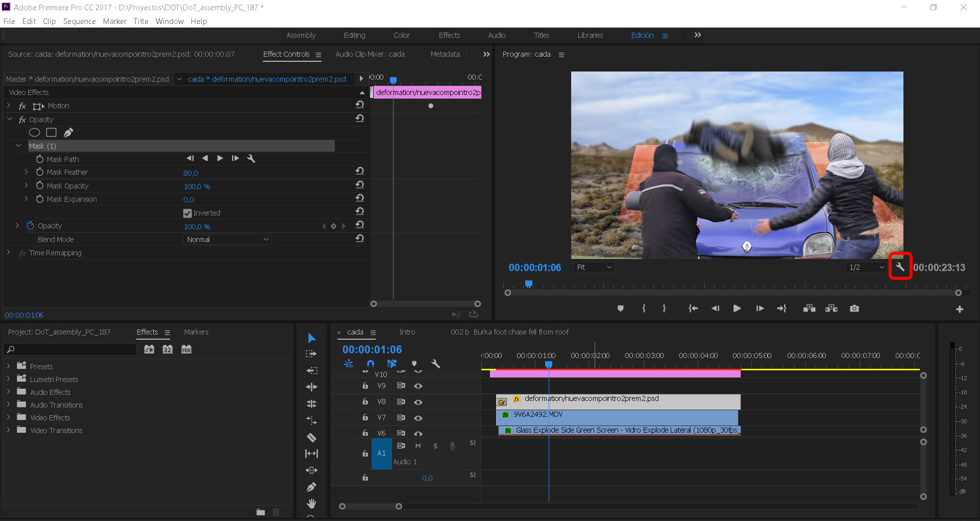This screenshot has height=521, width=980.
Task: Open playback resolution 1/2 dropdown
Action: pyautogui.click(x=866, y=267)
